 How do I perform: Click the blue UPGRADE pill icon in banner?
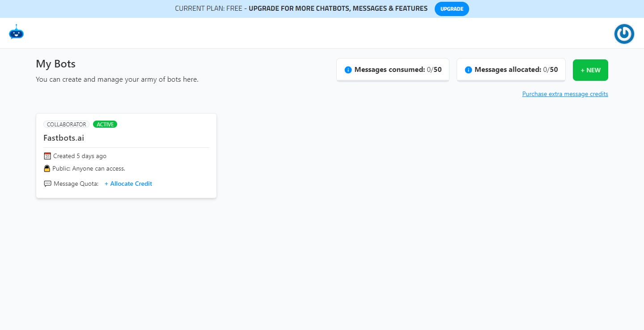pos(452,8)
